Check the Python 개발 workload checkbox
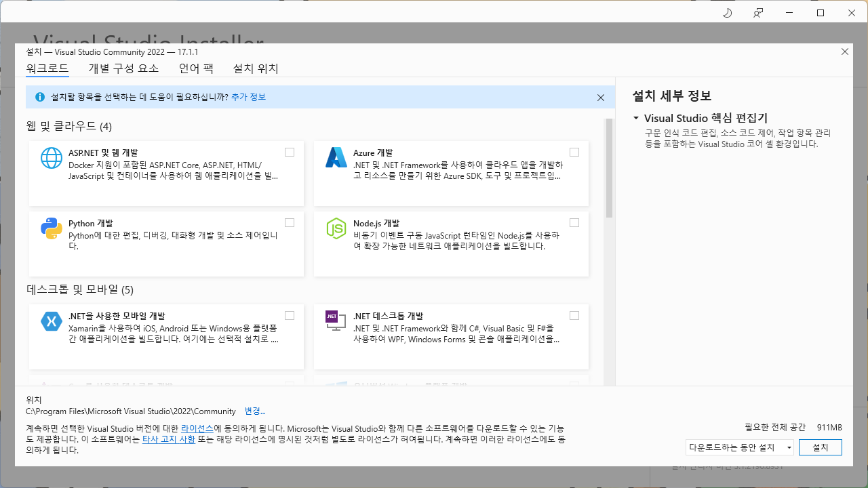Screen dimensions: 868x488 (x=290, y=223)
